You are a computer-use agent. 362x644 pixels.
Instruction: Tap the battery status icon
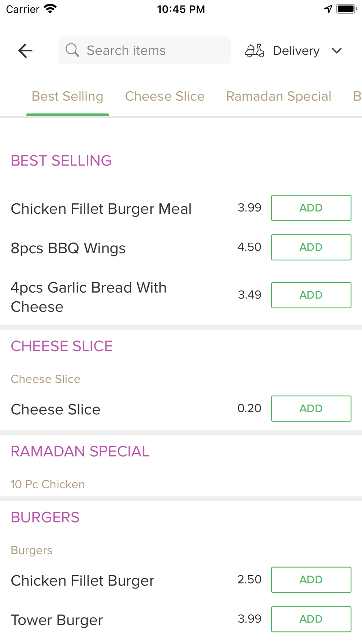346,9
